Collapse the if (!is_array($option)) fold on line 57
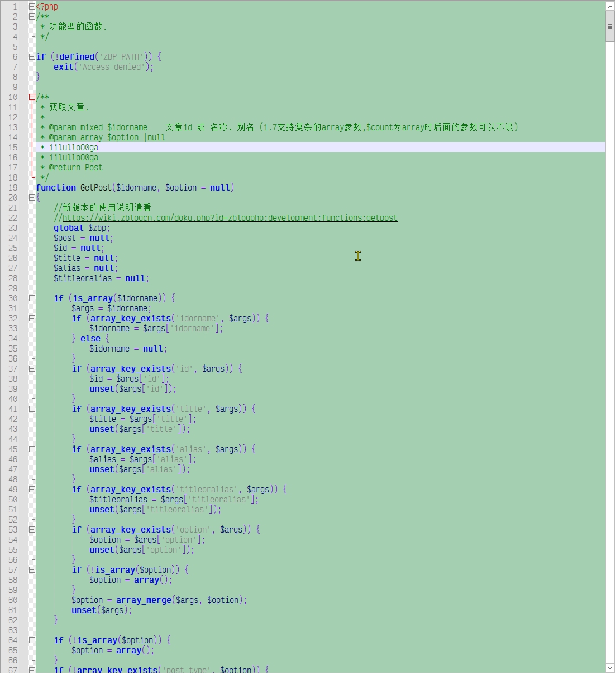Screen dimensions: 616x674 (x=32, y=570)
